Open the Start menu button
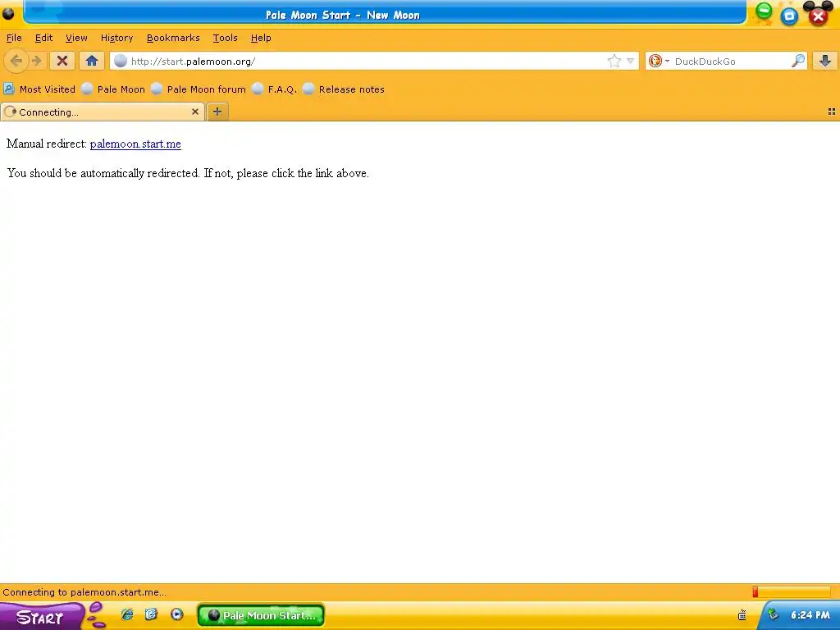Screen dimensions: 840x630 tap(41, 616)
